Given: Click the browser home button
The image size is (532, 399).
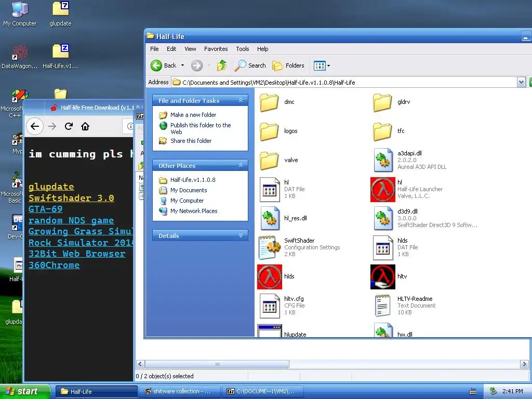Looking at the screenshot, I should tap(85, 127).
